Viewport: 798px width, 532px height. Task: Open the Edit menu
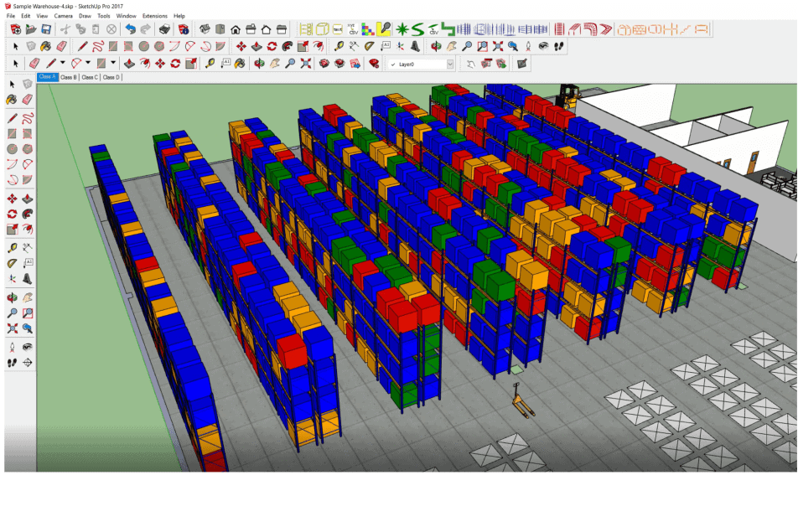25,16
